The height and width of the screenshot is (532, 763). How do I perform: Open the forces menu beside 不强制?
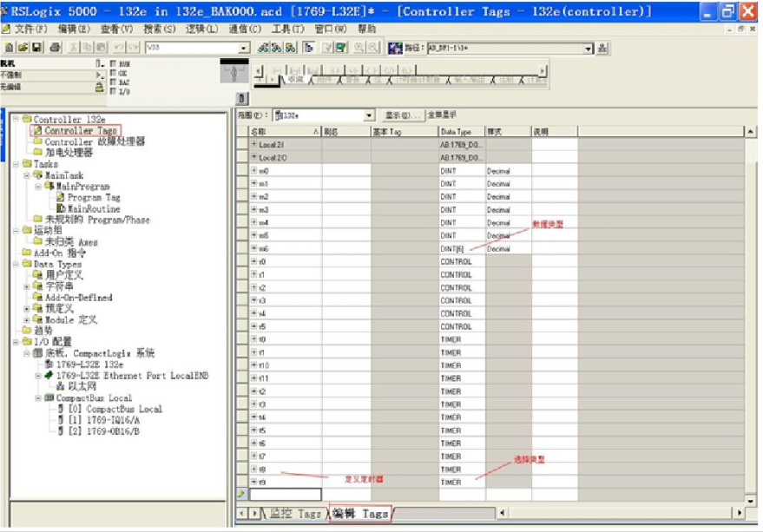click(x=99, y=75)
